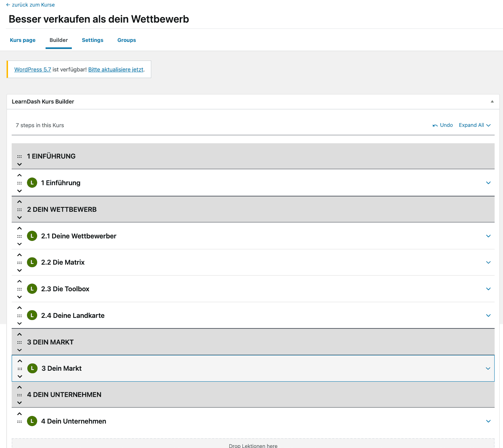Switch to the Settings tab
Image resolution: width=503 pixels, height=448 pixels.
click(93, 40)
